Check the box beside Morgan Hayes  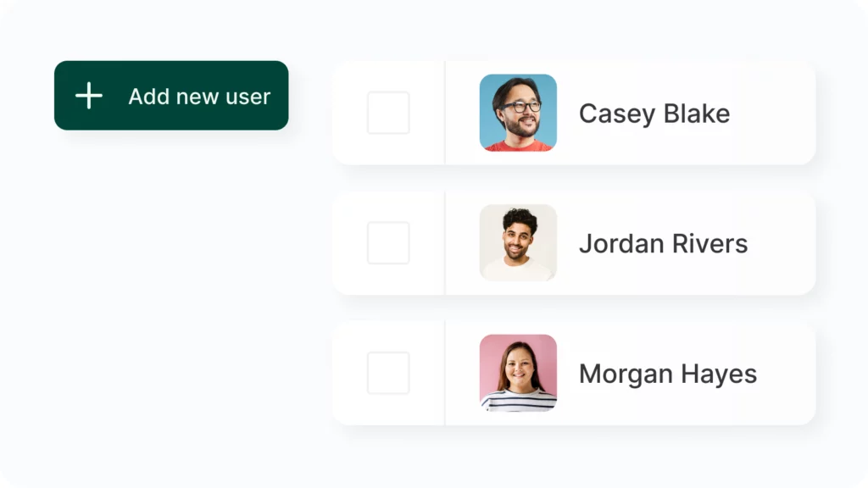pyautogui.click(x=388, y=374)
